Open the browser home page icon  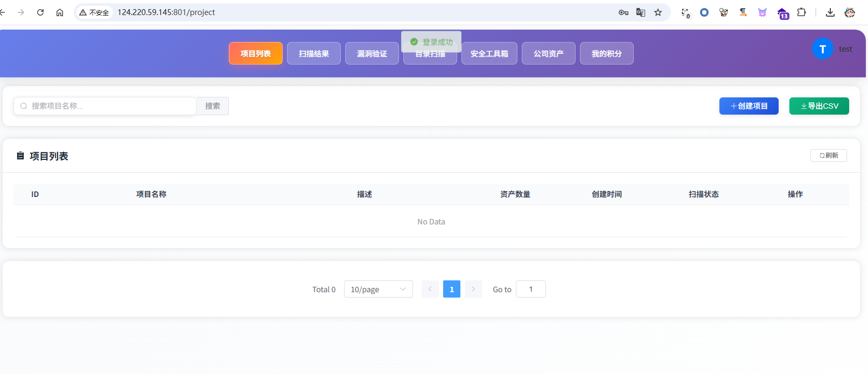coord(60,12)
